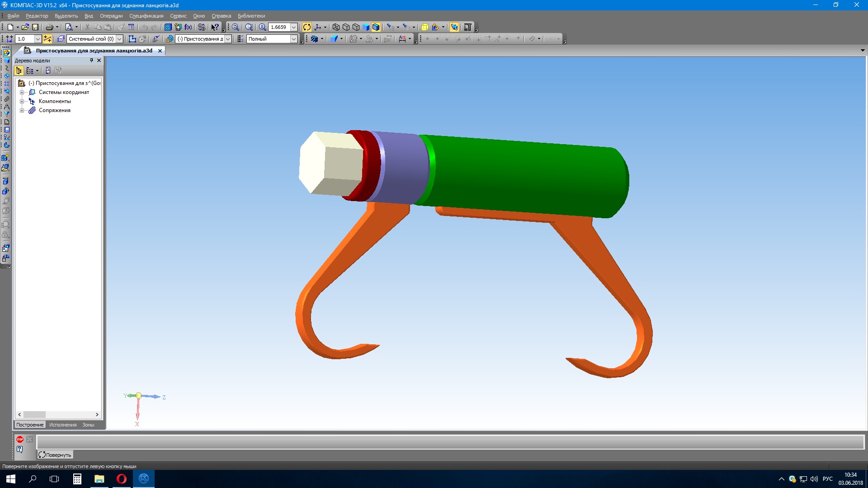Expand the Системы координат tree node

coord(22,92)
